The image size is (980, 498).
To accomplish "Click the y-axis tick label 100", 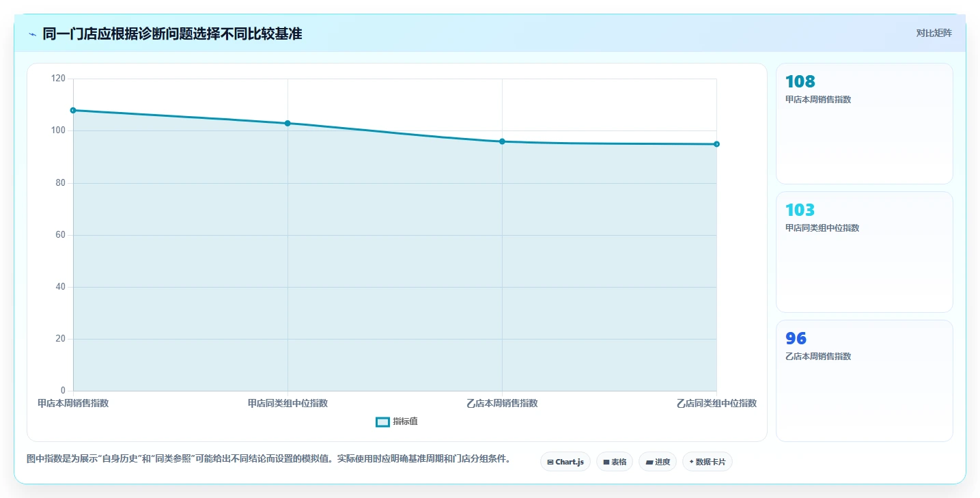I will coord(59,130).
